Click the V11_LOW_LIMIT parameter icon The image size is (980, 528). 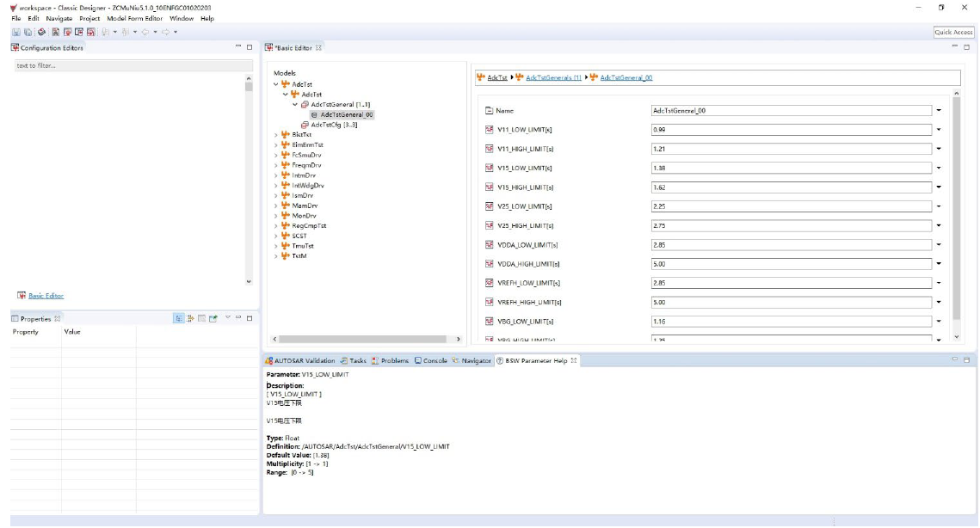[x=490, y=129]
